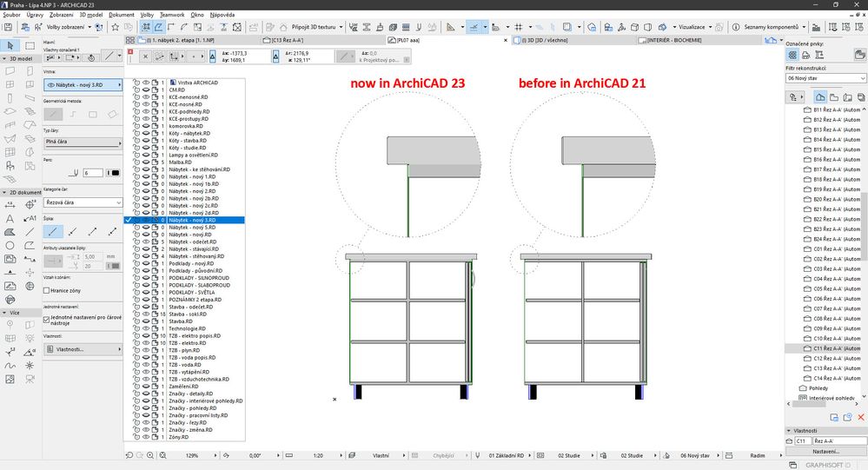
Task: Open the Volby zobrazení dropdown arrow
Action: click(89, 27)
